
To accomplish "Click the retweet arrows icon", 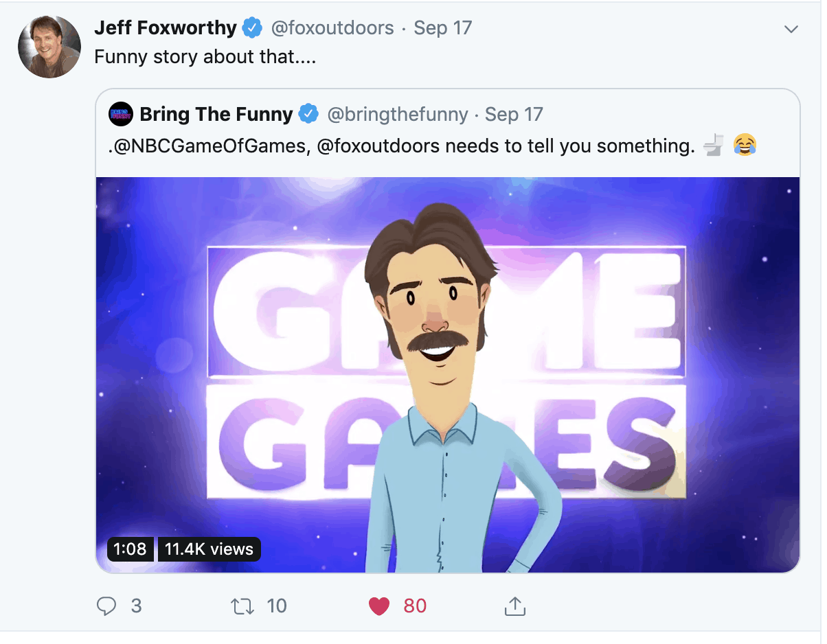I will 241,606.
